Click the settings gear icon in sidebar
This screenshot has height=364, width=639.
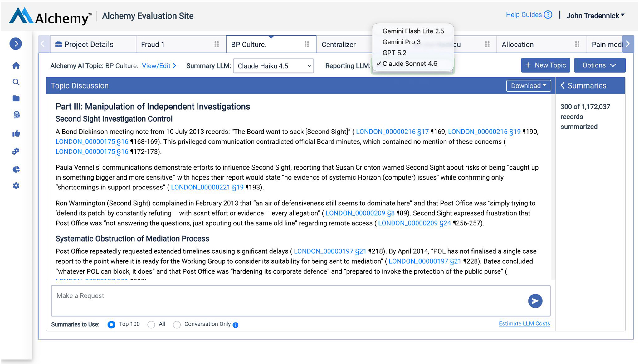pos(16,186)
